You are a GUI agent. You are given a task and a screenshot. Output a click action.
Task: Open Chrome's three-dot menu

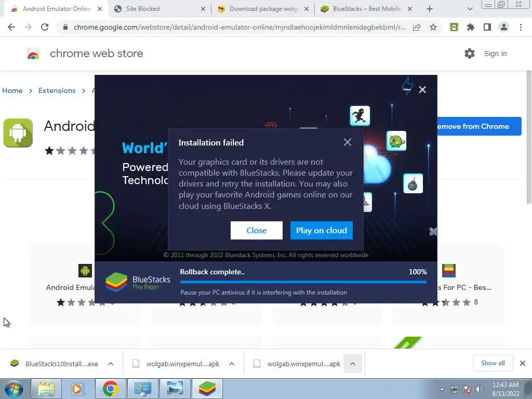point(521,27)
